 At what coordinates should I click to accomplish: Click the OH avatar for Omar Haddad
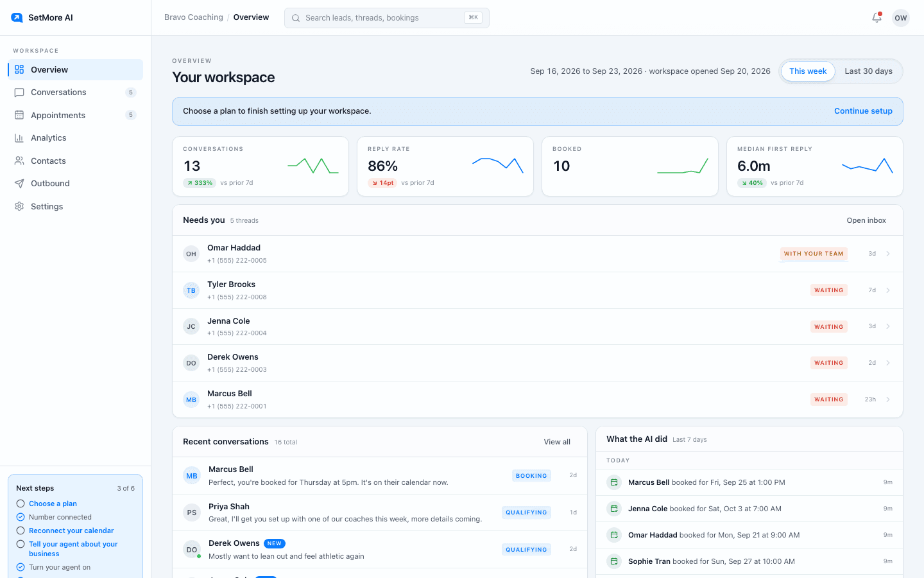[191, 254]
